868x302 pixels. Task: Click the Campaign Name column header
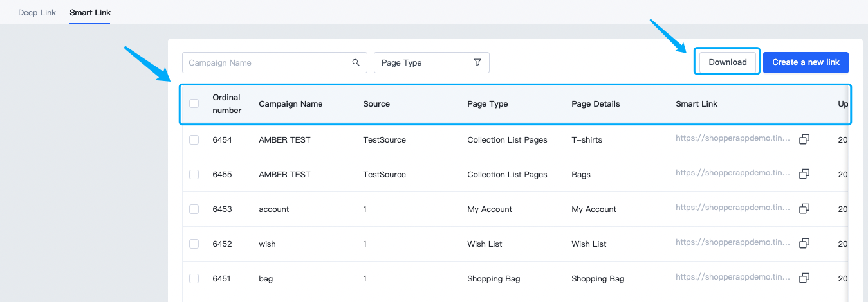291,103
